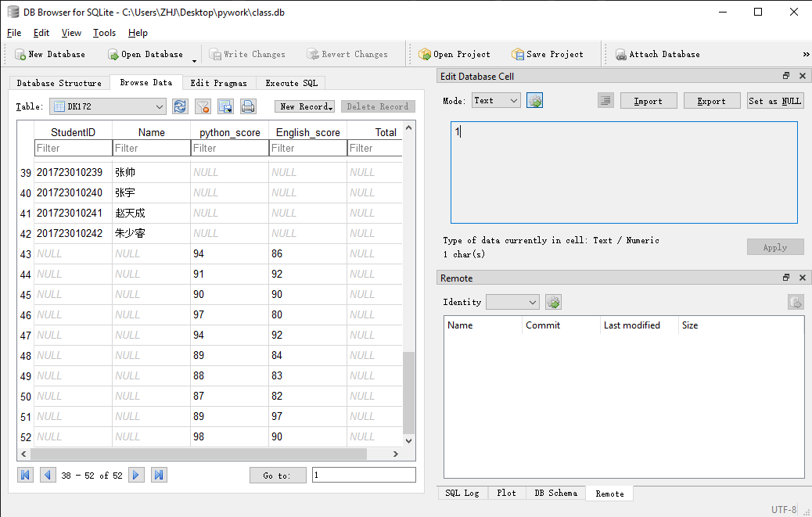The height and width of the screenshot is (517, 812).
Task: Click the Go to button
Action: coord(278,476)
